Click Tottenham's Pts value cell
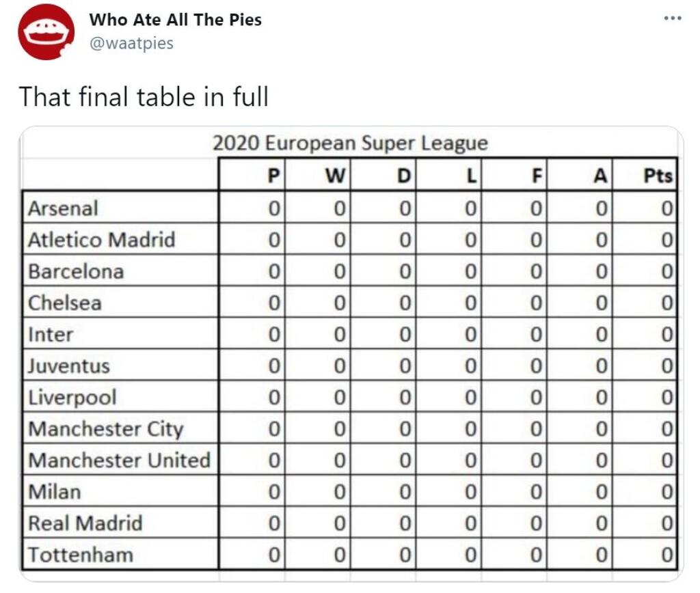 (645, 554)
